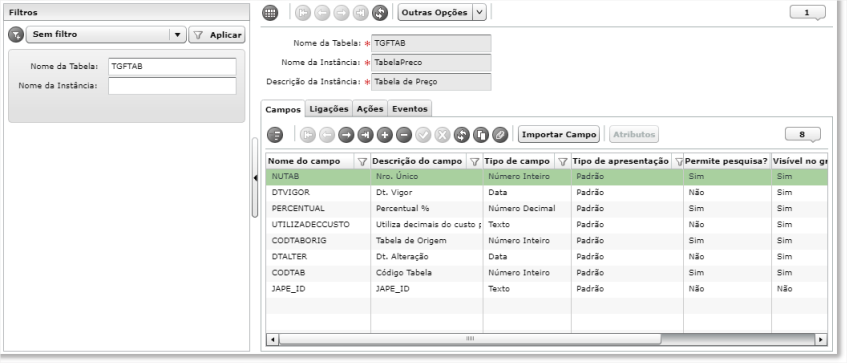Click the Número Decimal type cell
The image size is (847, 363).
click(527, 209)
